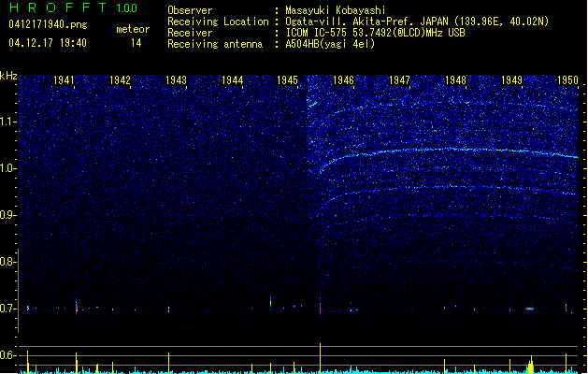Click the date stamp 04.12.17 19:40

48,43
